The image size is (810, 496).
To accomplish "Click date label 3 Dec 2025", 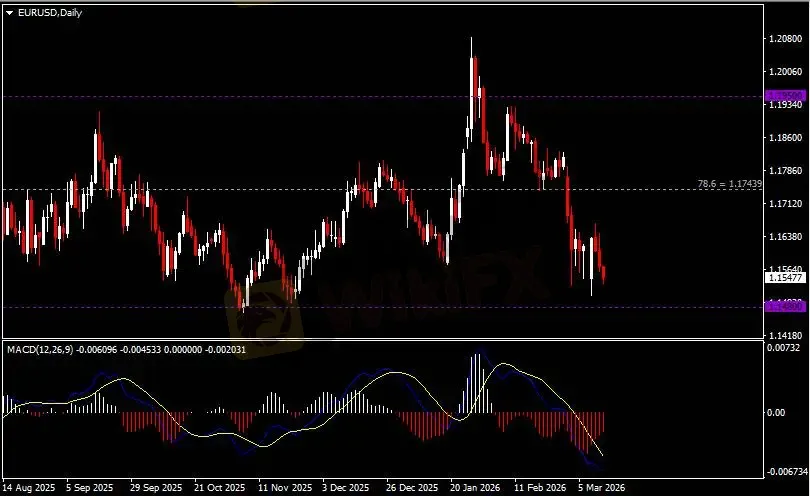I will pos(346,487).
